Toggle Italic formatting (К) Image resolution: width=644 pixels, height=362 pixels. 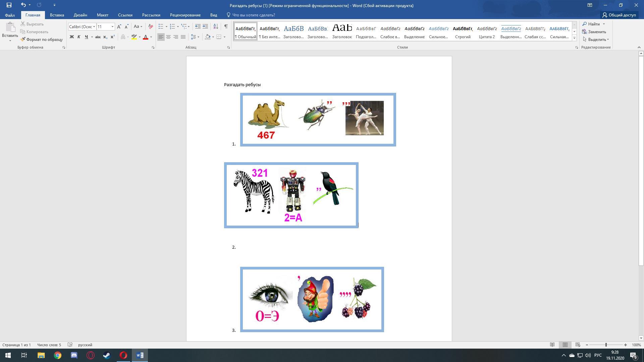click(x=79, y=37)
